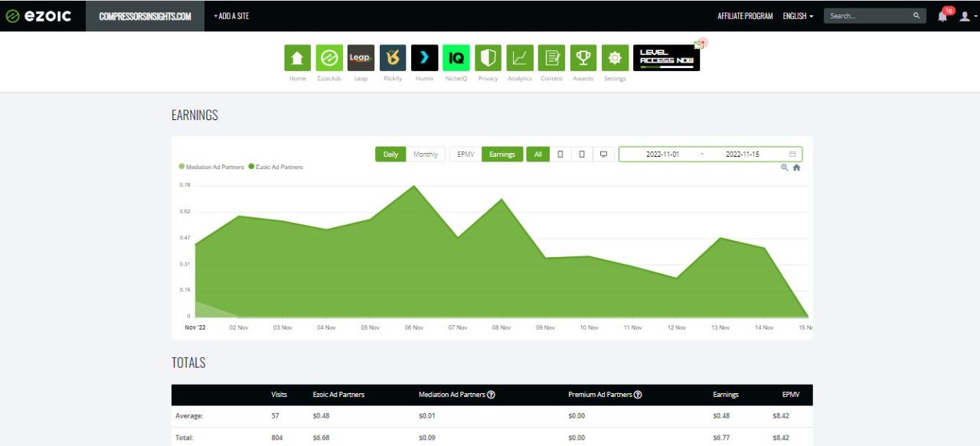Viewport: 980px width, 446px height.
Task: Open the Humix app icon
Action: (x=424, y=57)
